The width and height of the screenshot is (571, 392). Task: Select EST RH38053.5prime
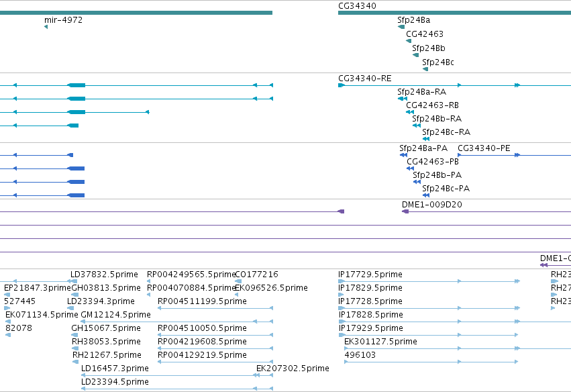click(x=106, y=342)
